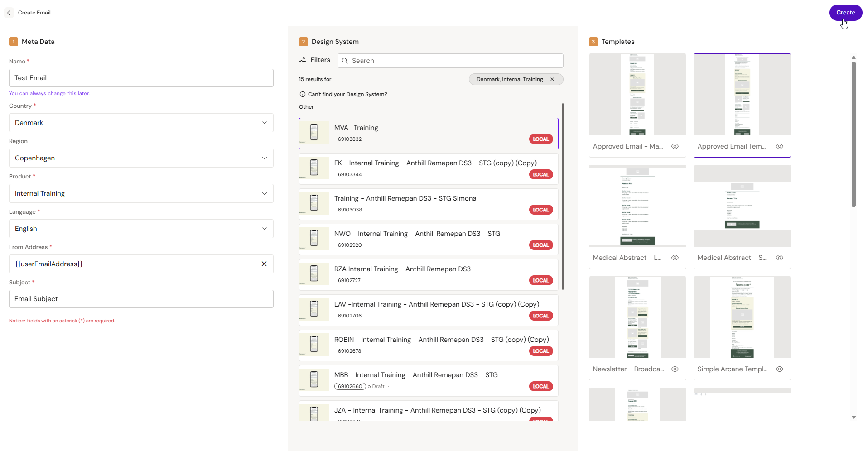Image resolution: width=868 pixels, height=451 pixels.
Task: Expand the Country dropdown showing Denmark
Action: 141,123
